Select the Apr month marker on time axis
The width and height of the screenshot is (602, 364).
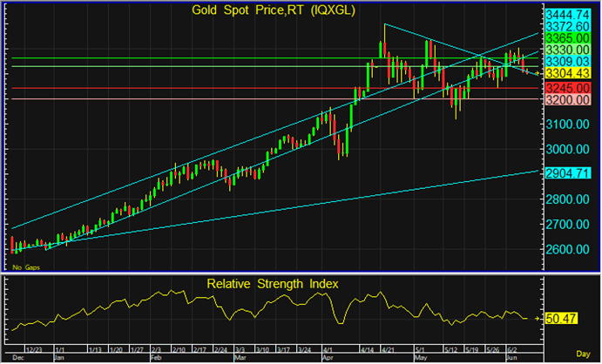coord(328,357)
